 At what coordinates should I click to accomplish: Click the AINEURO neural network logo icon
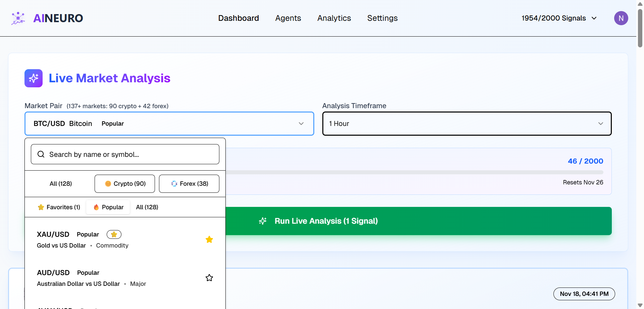tap(18, 18)
